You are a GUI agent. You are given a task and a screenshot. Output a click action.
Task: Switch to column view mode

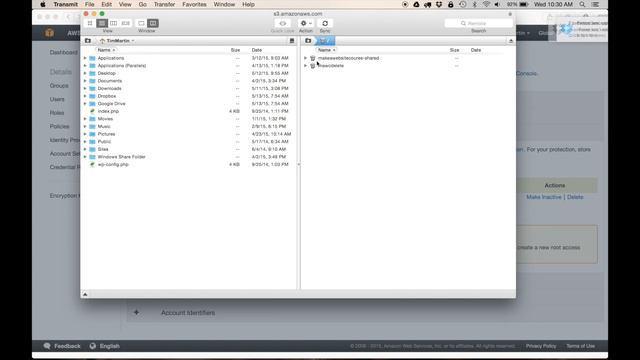coord(113,23)
